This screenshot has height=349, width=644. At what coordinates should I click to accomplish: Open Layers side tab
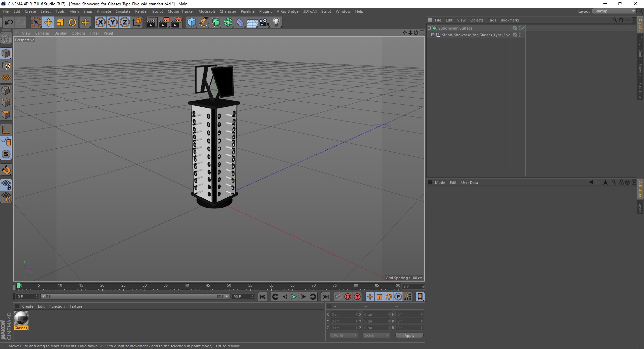pyautogui.click(x=640, y=207)
